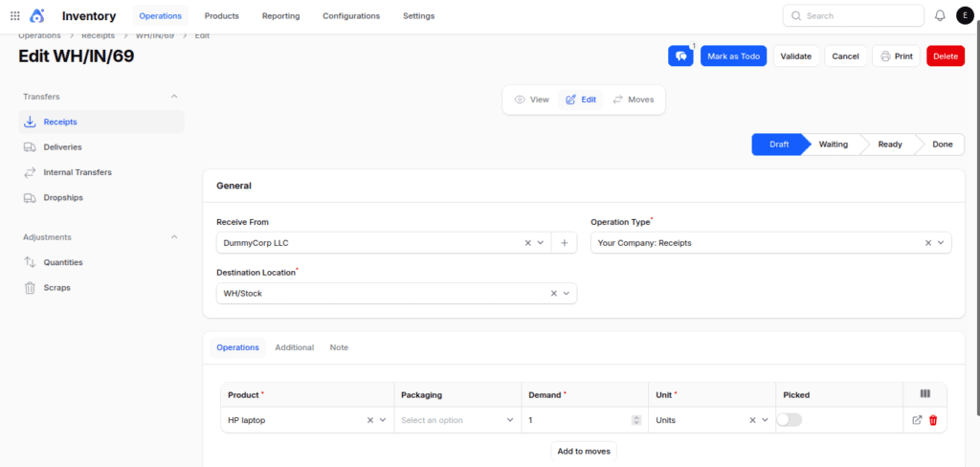Expand the Destination Location dropdown arrow
Screen dimensions: 980x467
567,293
